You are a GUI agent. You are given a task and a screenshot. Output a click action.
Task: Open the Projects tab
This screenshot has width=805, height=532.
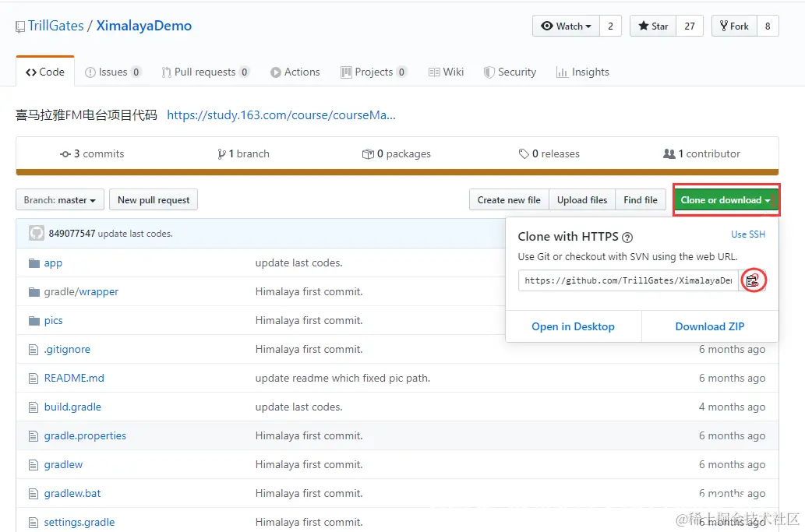(x=374, y=72)
